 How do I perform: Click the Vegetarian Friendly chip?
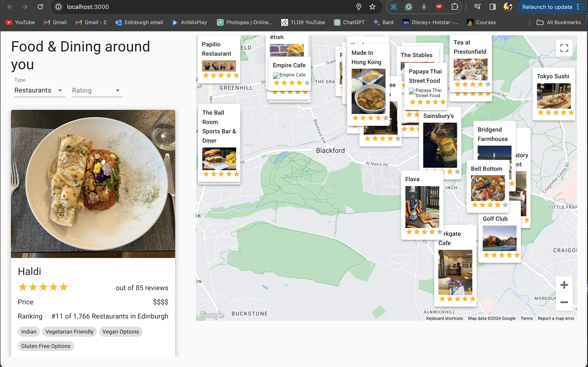pyautogui.click(x=69, y=332)
